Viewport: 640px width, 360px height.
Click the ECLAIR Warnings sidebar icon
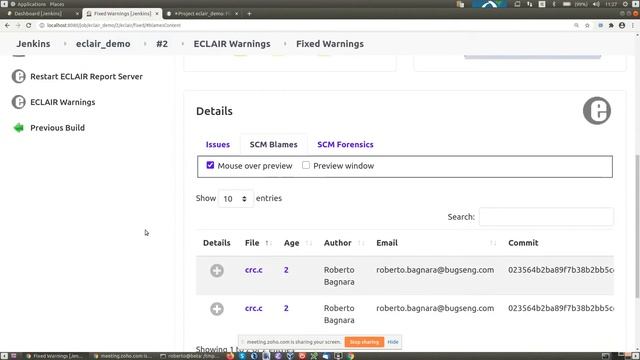click(x=18, y=102)
